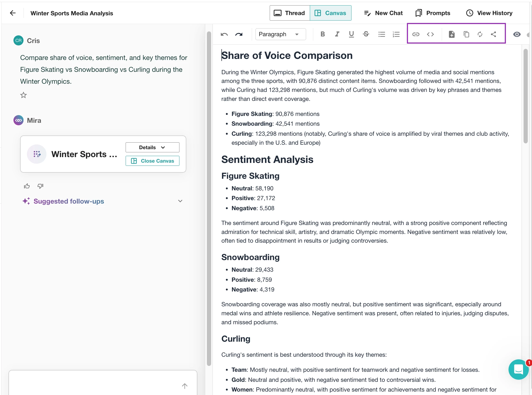532x395 pixels.
Task: Copy canvas content with copy icon
Action: (466, 34)
